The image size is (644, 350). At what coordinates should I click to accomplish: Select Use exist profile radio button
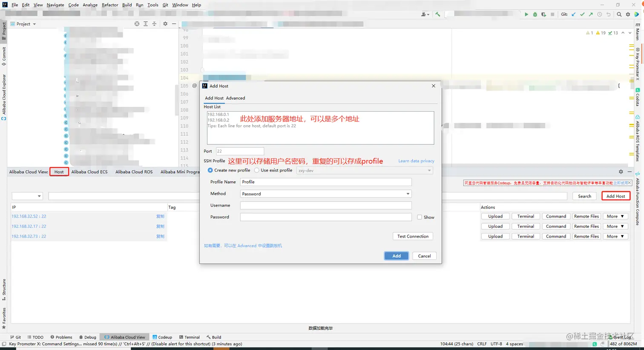click(x=257, y=170)
